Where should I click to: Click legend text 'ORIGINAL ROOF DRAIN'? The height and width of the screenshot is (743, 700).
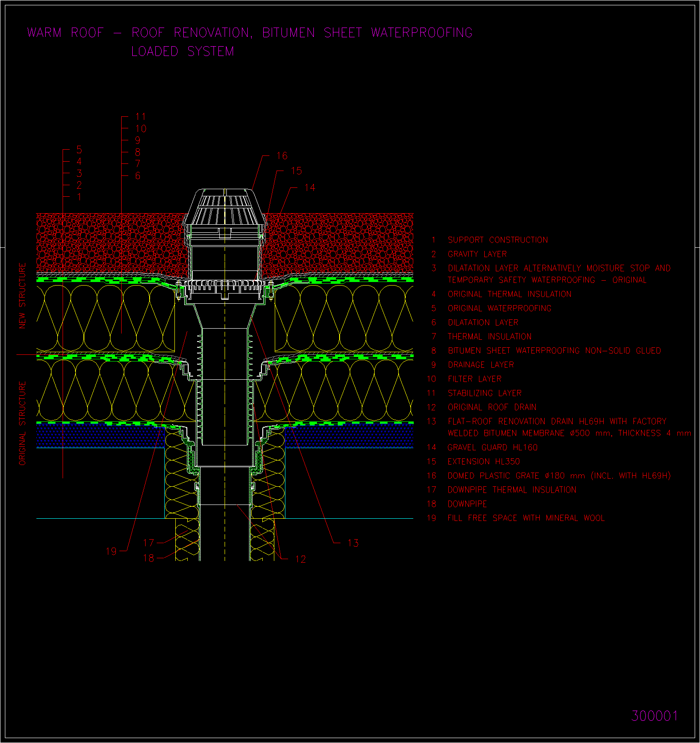coord(492,407)
